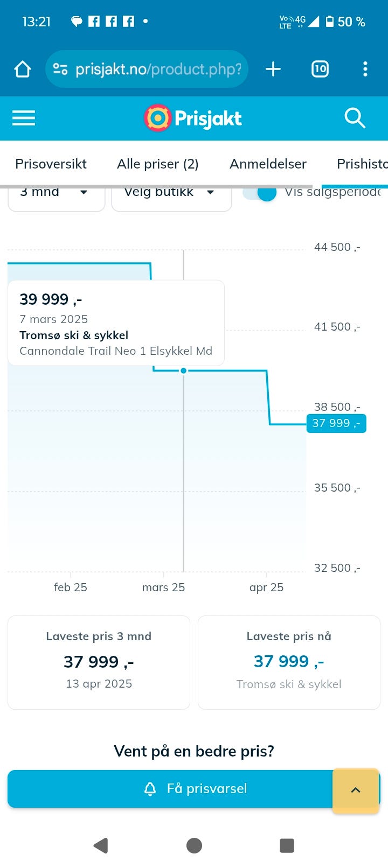388x868 pixels.
Task: Tap the Prisjakt logo
Action: (x=193, y=118)
